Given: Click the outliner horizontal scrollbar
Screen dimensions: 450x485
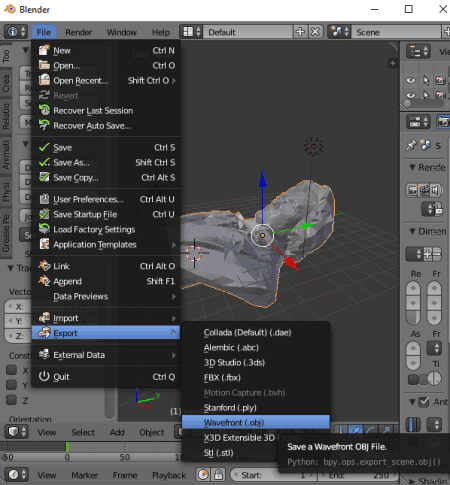Looking at the screenshot, I should pos(423,103).
